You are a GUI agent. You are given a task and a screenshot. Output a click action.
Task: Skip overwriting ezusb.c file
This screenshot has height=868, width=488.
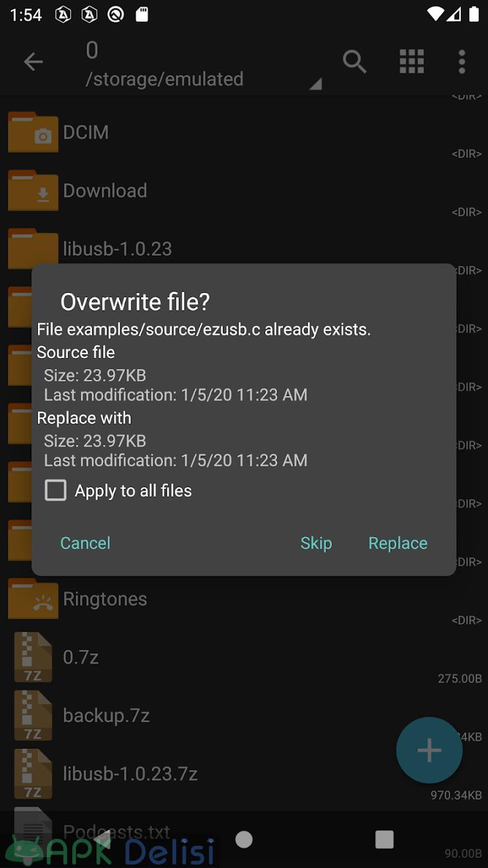[316, 543]
